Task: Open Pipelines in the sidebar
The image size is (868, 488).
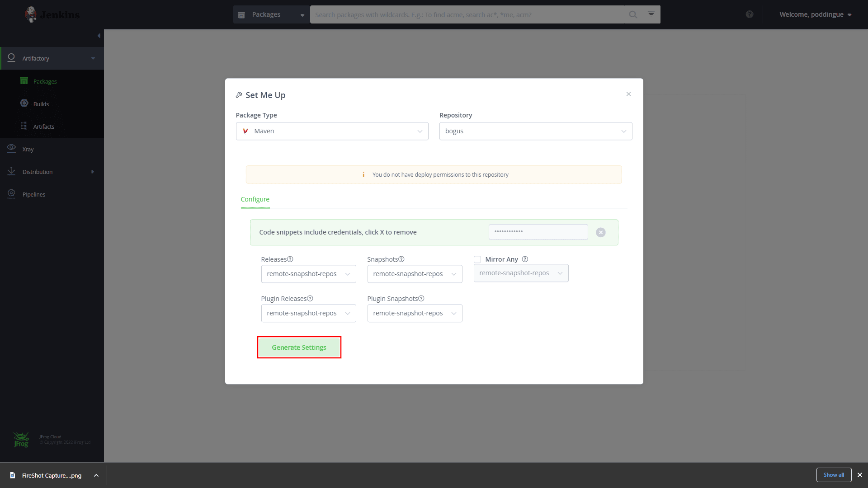Action: [x=34, y=194]
